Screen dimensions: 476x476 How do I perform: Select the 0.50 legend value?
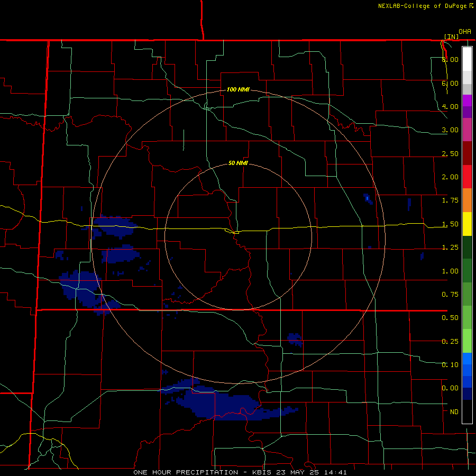450,318
